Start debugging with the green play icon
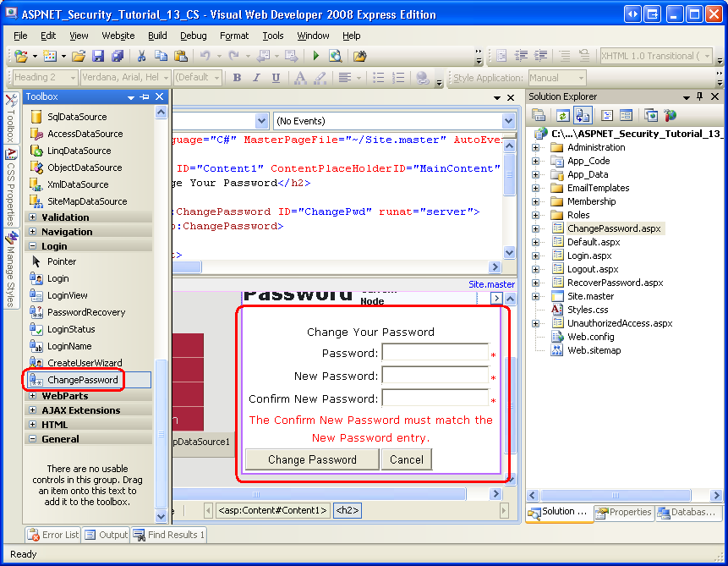728x566 pixels. (x=315, y=56)
